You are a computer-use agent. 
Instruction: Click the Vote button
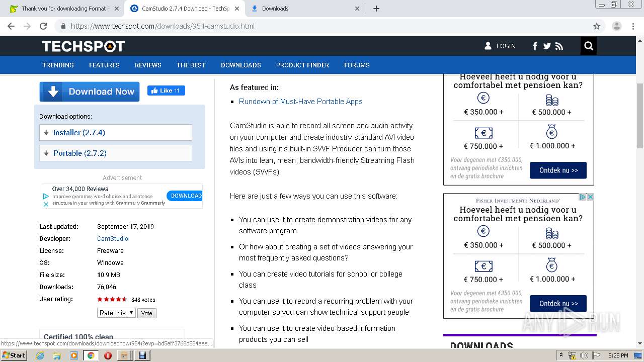(x=146, y=313)
